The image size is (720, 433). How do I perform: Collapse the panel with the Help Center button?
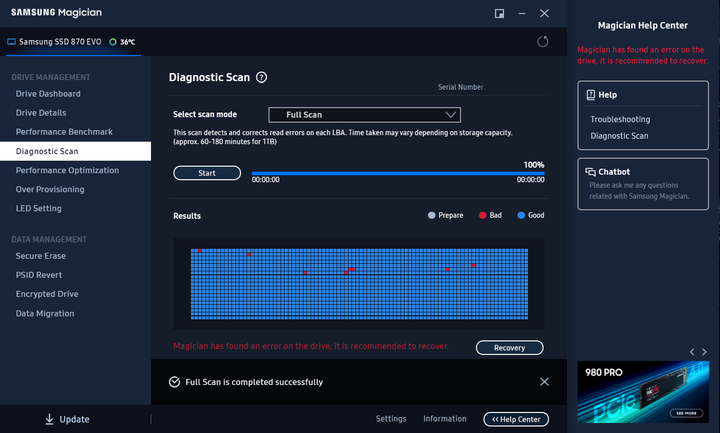pos(516,419)
